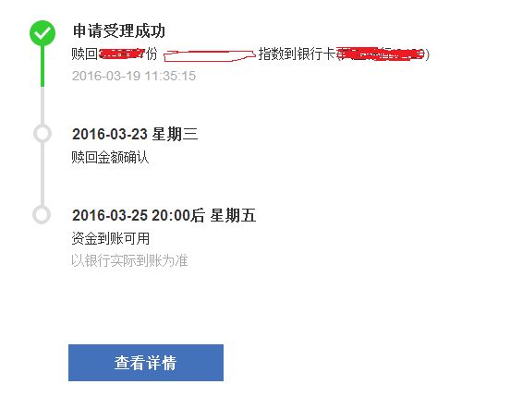Click the 资金到账可用 step text
The height and width of the screenshot is (420, 510).
110,238
